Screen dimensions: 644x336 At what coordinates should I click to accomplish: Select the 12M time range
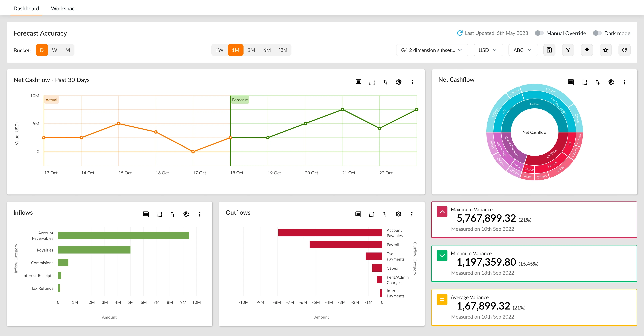(283, 50)
